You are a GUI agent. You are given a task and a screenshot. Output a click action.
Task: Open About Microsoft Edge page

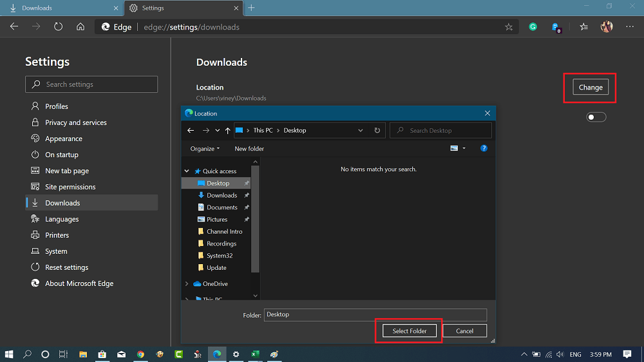(91, 283)
